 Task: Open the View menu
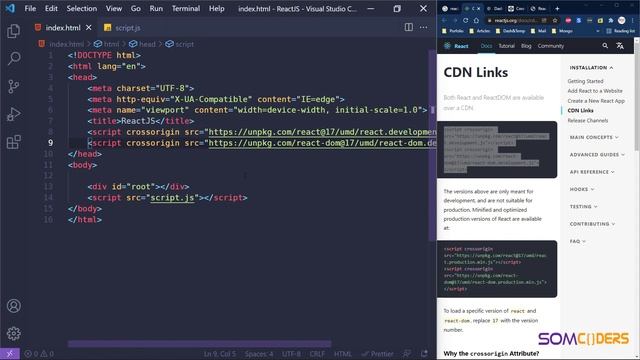(x=114, y=8)
